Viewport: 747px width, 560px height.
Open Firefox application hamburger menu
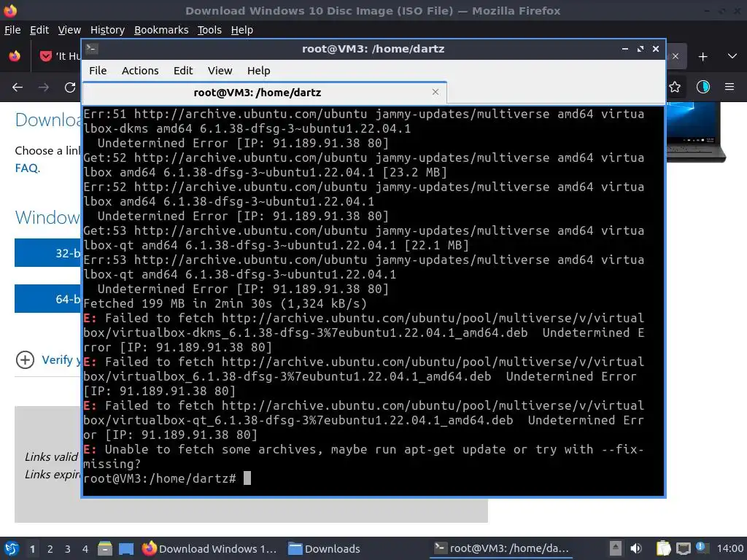coord(729,87)
